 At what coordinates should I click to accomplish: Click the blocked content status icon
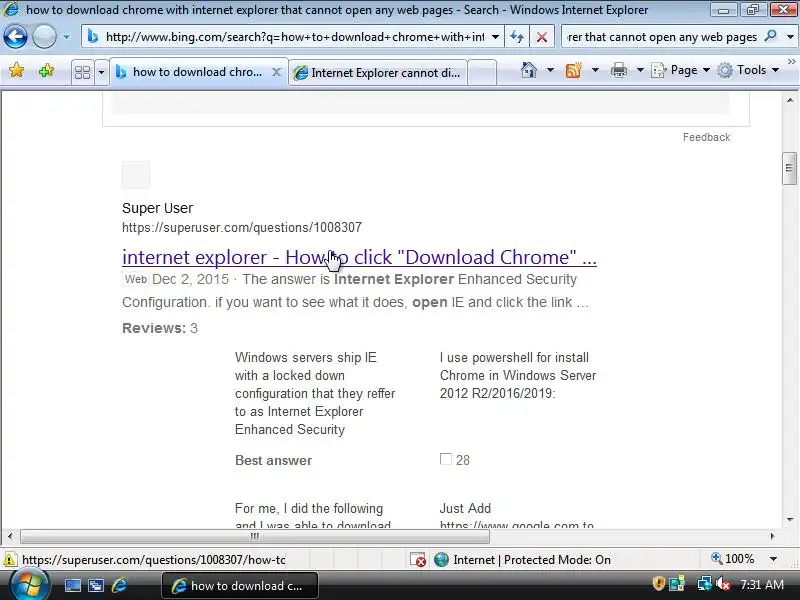[418, 560]
